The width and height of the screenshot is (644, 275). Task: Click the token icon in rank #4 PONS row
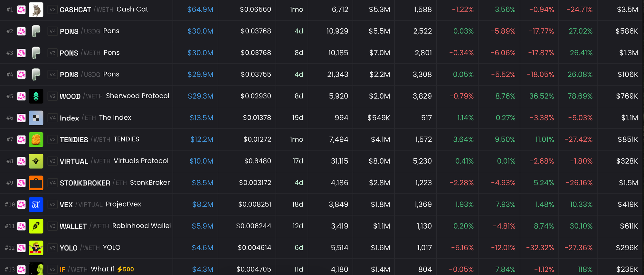tap(36, 74)
